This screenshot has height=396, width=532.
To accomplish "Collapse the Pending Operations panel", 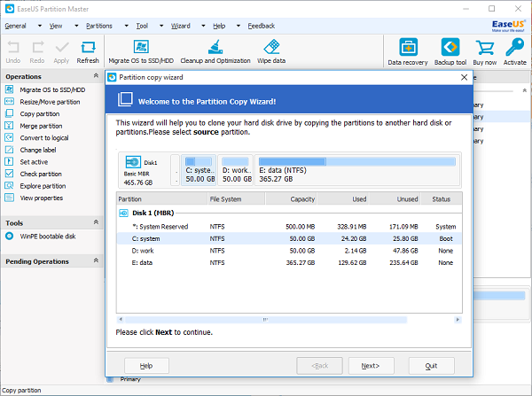I will click(96, 260).
